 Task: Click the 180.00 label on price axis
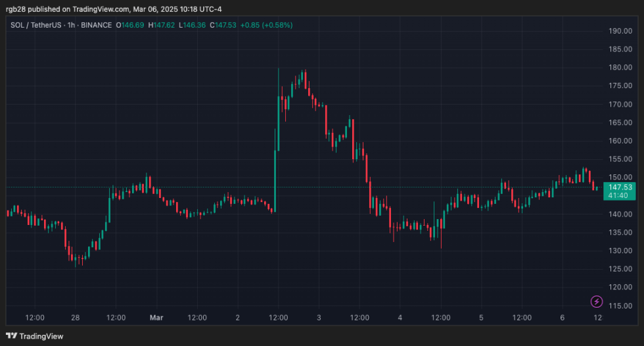point(620,68)
